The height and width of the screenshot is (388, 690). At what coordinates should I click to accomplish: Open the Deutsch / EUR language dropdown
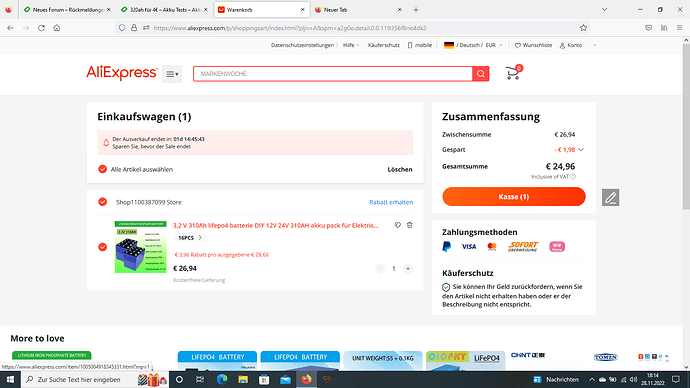473,45
